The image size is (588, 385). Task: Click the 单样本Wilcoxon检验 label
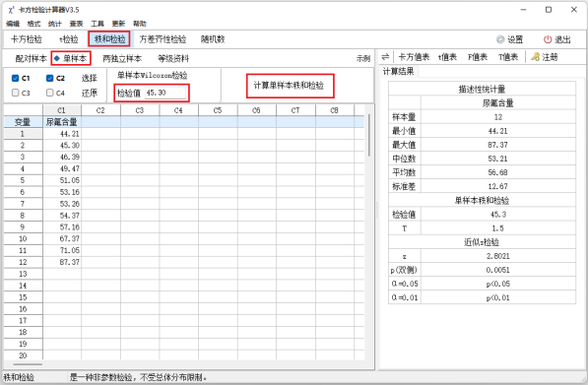pyautogui.click(x=153, y=76)
